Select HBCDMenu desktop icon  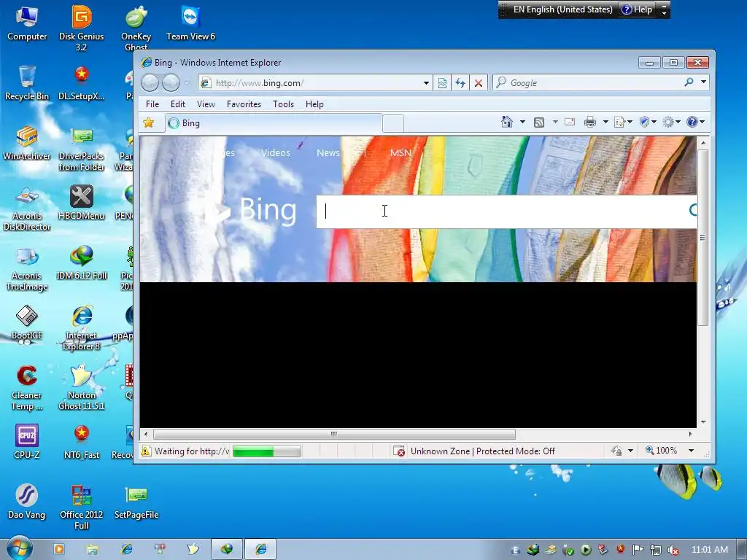(x=82, y=203)
